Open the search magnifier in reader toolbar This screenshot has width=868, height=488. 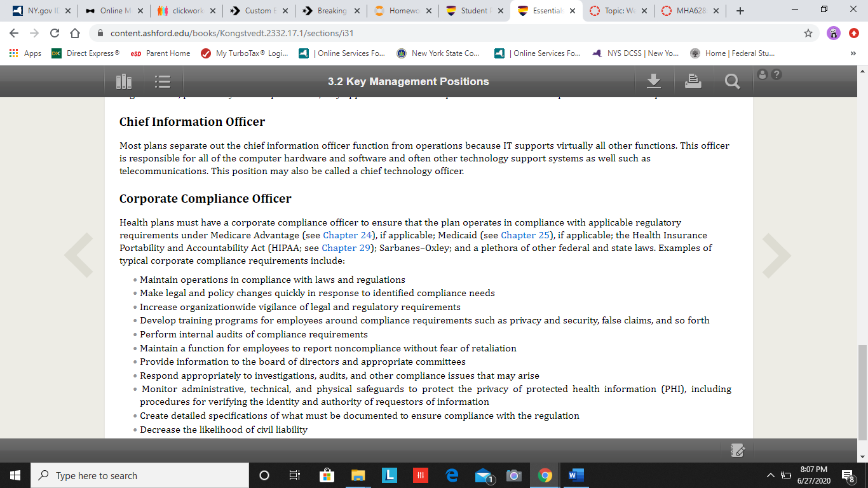[x=732, y=81]
